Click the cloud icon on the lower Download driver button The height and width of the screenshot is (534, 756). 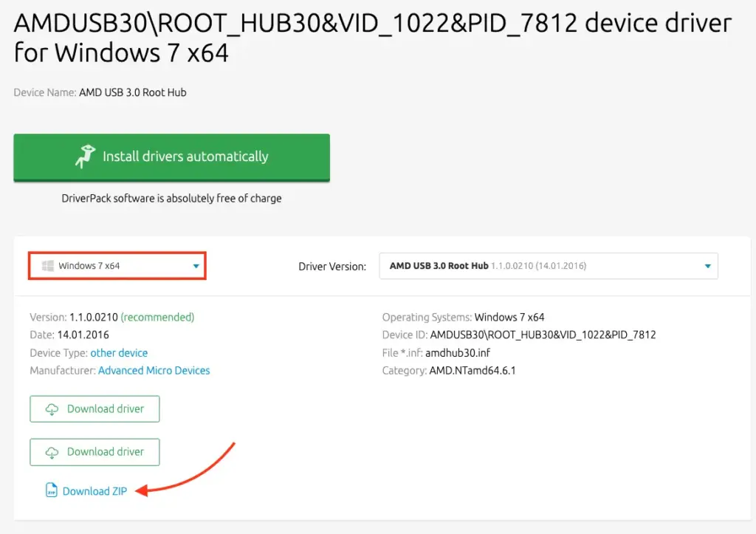52,452
